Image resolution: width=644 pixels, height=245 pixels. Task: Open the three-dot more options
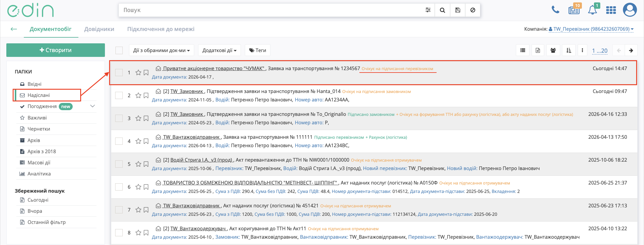click(582, 50)
